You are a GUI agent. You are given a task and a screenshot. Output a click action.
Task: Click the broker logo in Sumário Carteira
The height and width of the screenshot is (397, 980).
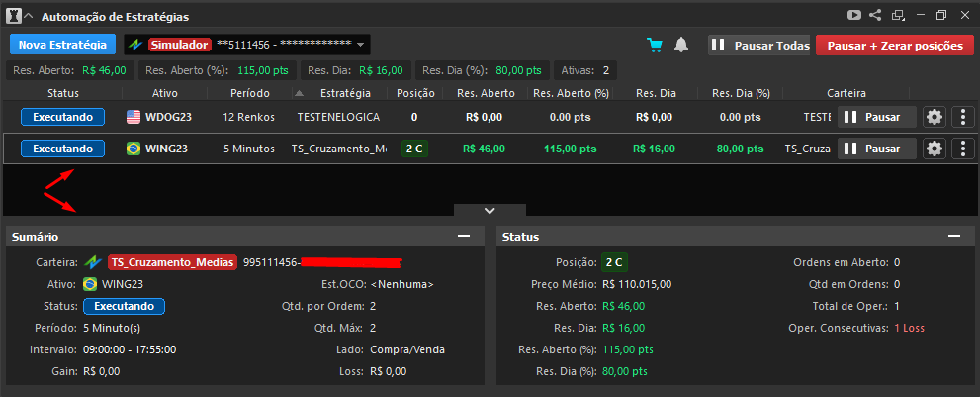(x=93, y=262)
